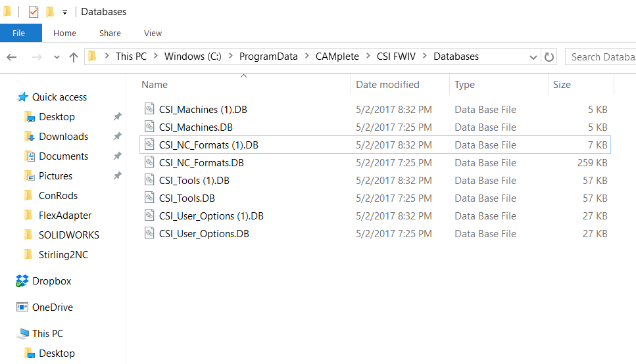
Task: Open Pictures in the navigation pane
Action: pyautogui.click(x=55, y=176)
